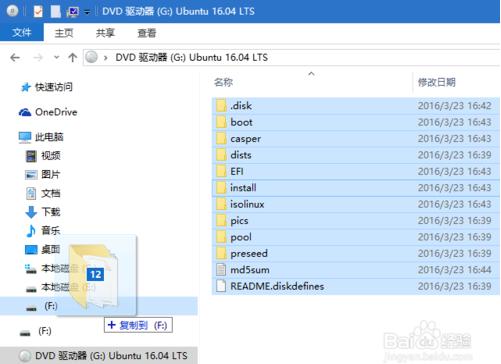
Task: Click the disc icon in address bar
Action: point(91,57)
